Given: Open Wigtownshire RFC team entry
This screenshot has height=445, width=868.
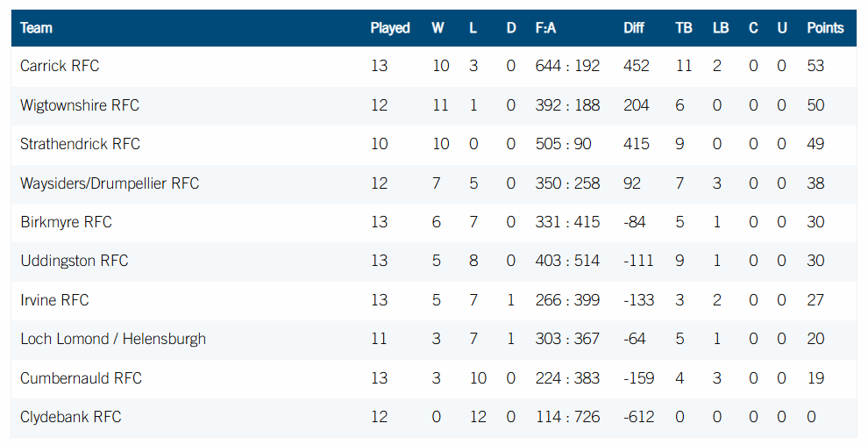Looking at the screenshot, I should point(80,105).
